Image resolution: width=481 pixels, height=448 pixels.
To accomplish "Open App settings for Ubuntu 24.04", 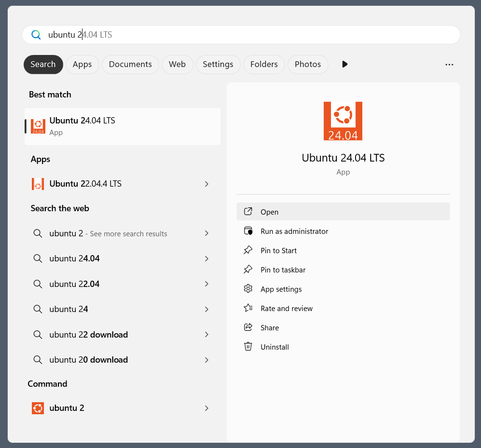I will tap(343, 289).
